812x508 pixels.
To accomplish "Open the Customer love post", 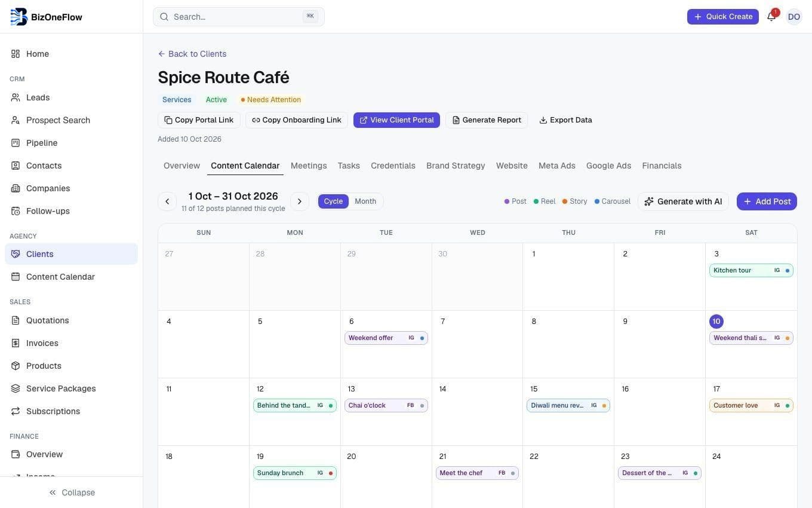I will click(x=751, y=405).
